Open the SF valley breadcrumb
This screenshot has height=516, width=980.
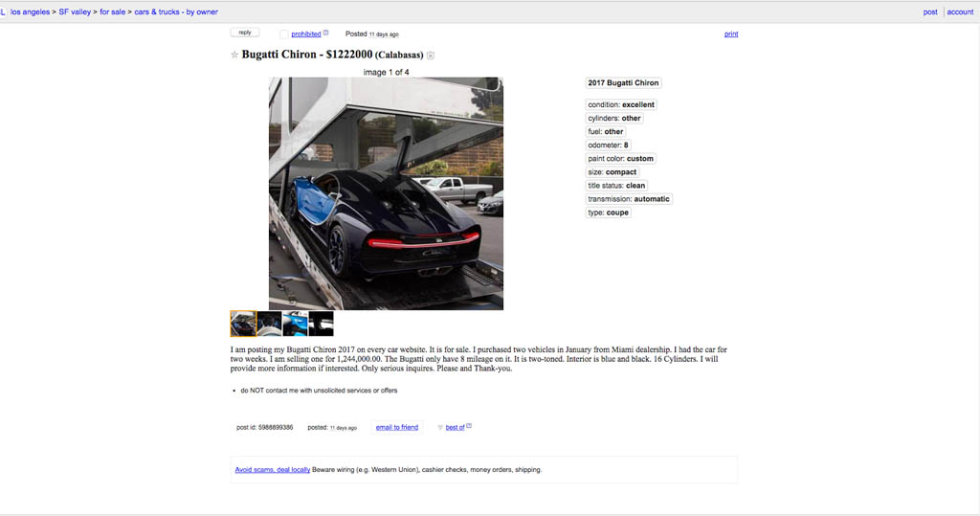(75, 11)
